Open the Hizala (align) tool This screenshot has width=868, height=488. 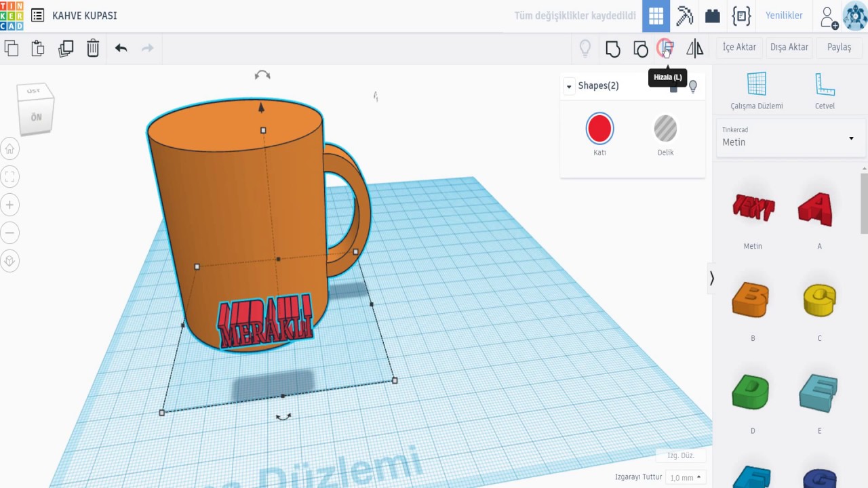pos(667,48)
